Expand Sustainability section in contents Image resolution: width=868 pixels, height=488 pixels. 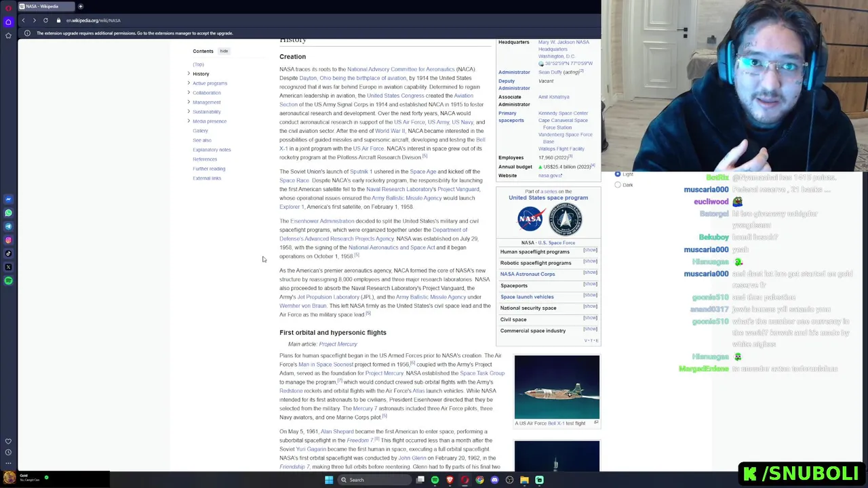189,111
